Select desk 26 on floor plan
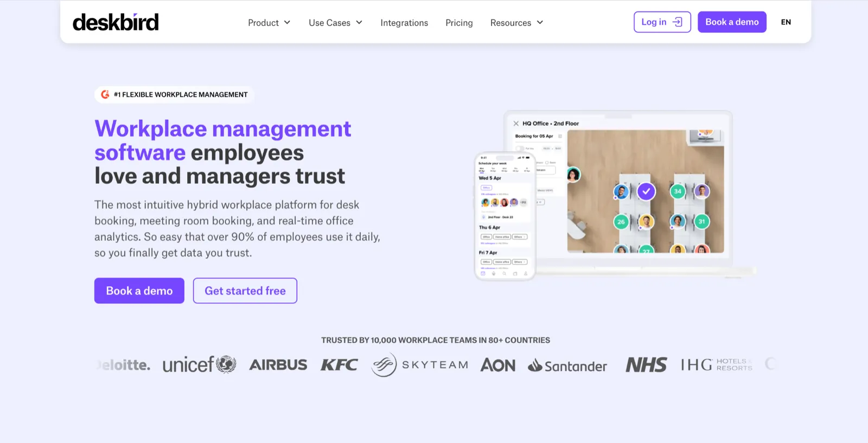This screenshot has width=868, height=443. coord(621,222)
